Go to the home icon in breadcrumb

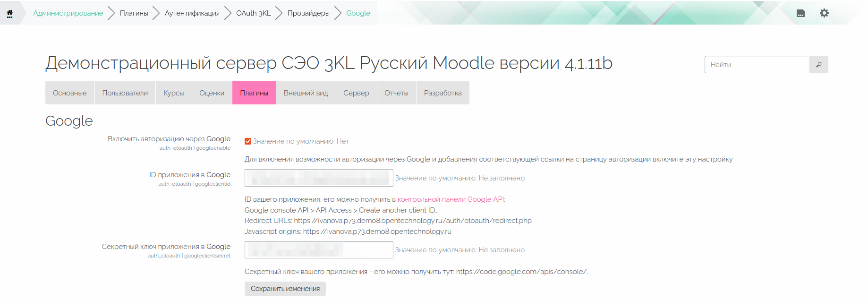(x=9, y=13)
